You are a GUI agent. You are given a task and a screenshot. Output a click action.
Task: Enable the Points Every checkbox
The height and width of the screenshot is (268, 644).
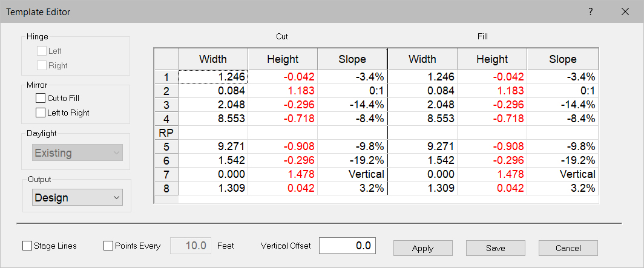pyautogui.click(x=109, y=246)
